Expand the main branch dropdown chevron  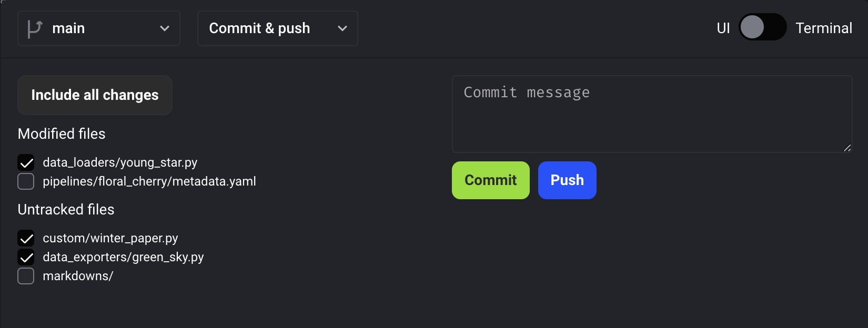(165, 28)
